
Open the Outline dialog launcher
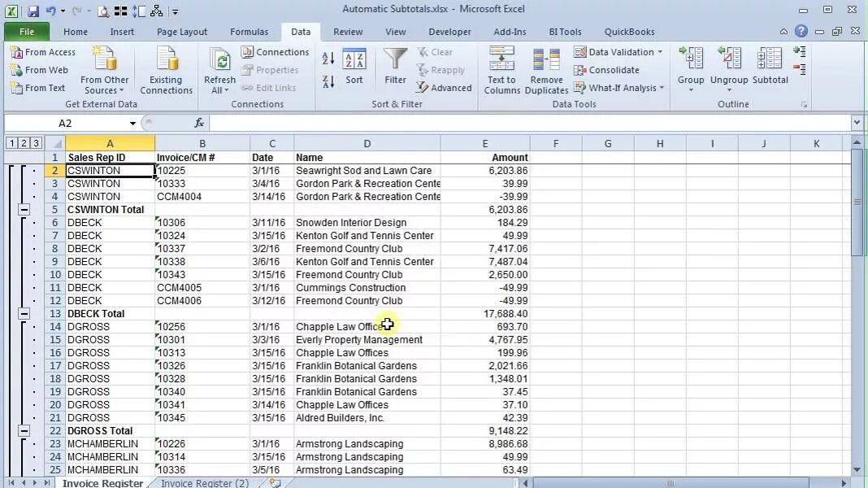point(804,105)
